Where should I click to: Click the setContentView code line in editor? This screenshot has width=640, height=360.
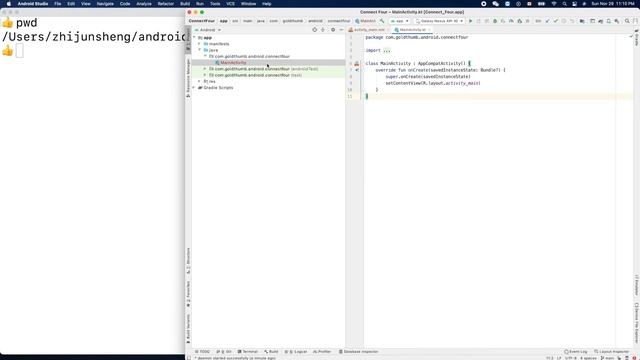[x=433, y=83]
